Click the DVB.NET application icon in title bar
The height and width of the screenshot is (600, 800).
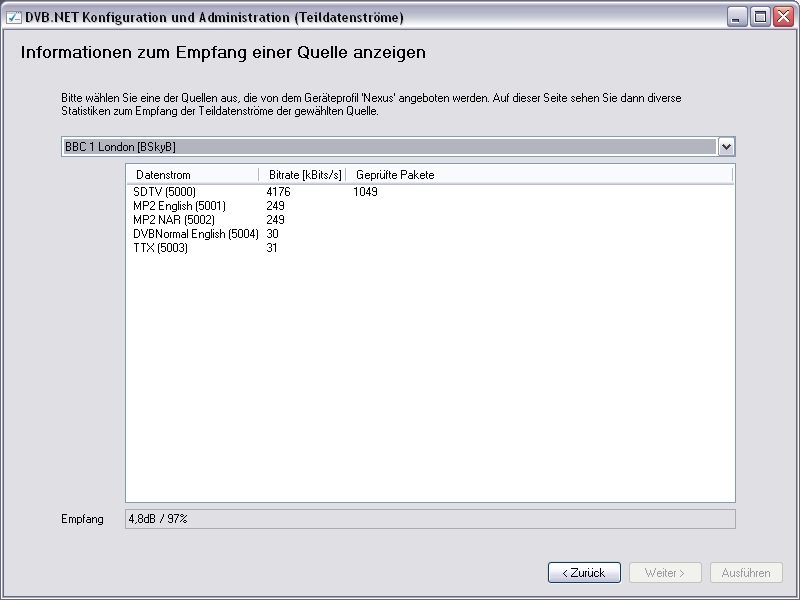click(15, 17)
